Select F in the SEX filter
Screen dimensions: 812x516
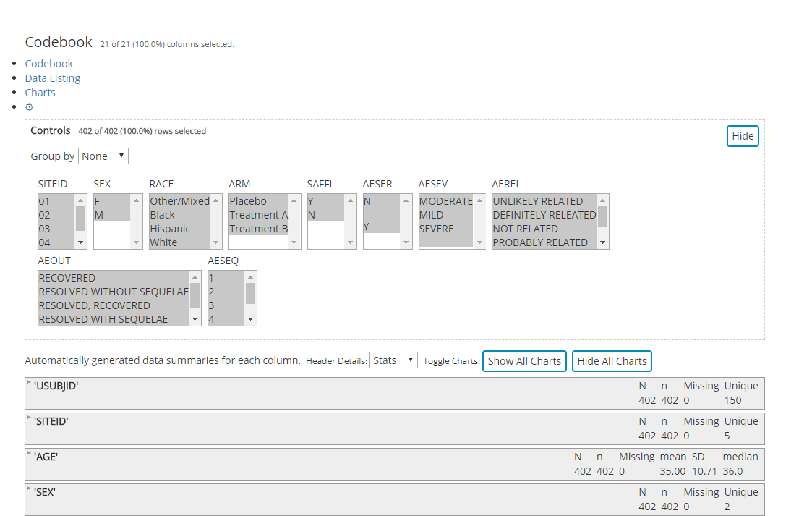112,201
